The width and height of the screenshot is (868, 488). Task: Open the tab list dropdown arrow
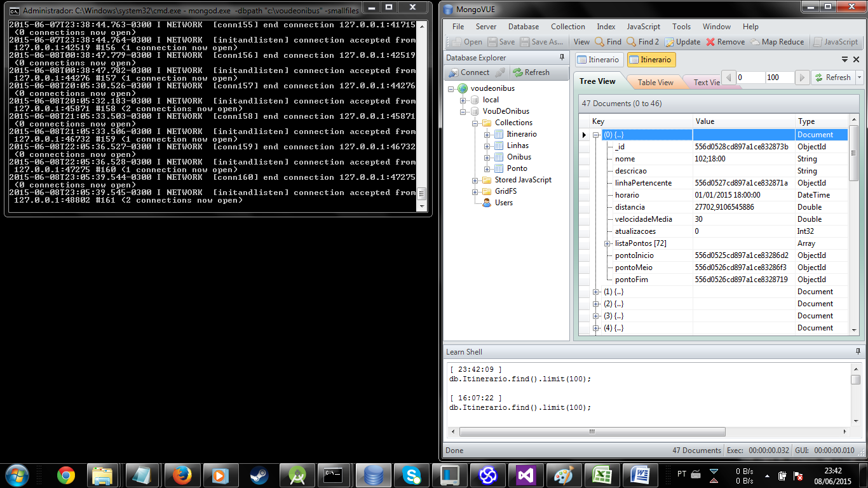(x=845, y=60)
